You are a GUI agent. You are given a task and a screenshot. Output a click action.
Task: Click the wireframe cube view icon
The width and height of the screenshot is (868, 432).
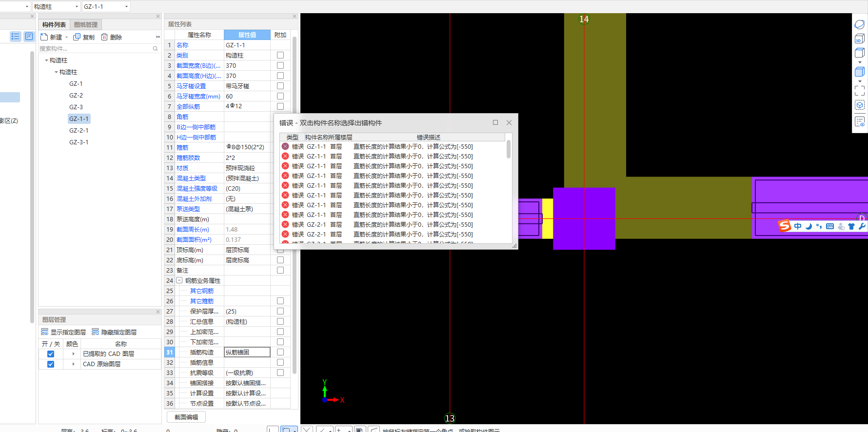click(860, 53)
